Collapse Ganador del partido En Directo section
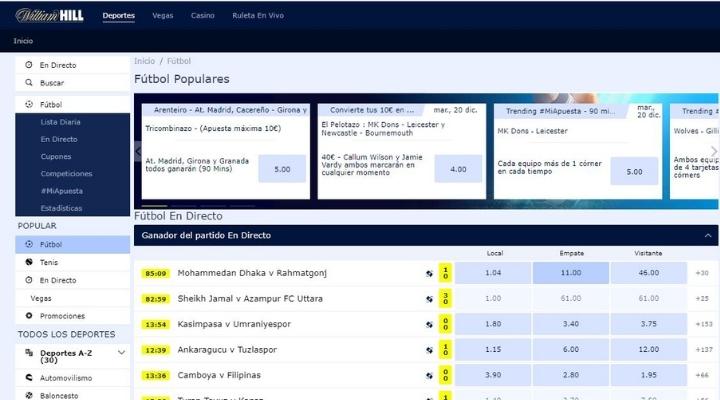This screenshot has height=400, width=720. tap(708, 236)
